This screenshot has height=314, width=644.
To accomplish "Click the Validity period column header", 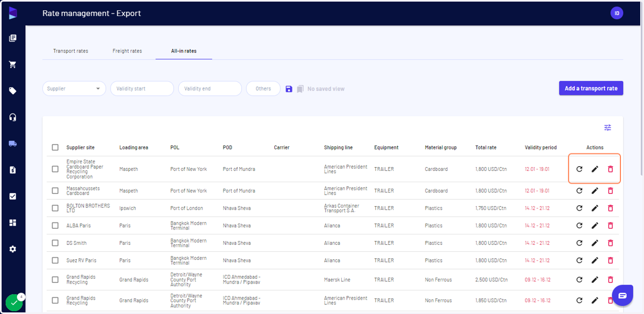I will point(541,147).
